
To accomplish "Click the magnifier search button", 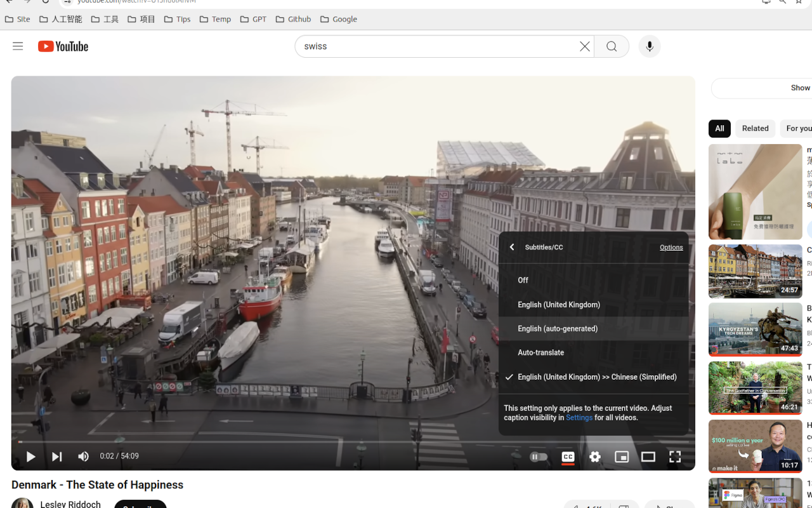I will click(612, 46).
